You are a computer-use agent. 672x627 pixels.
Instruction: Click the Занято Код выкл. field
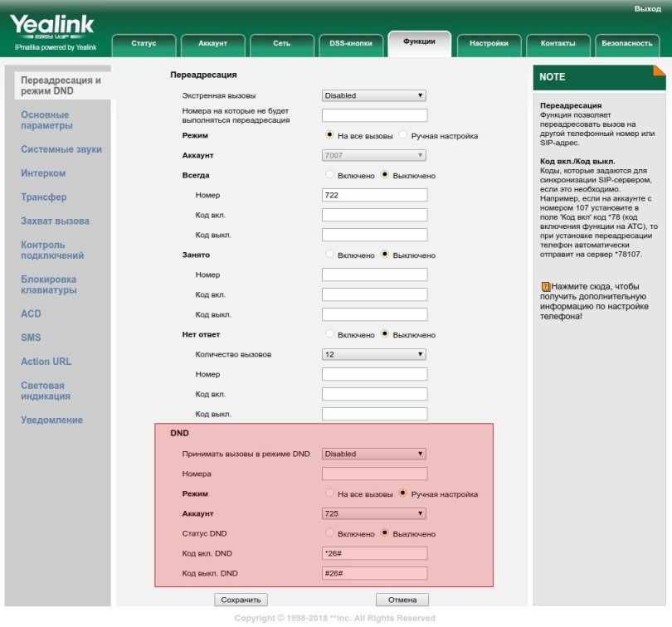[x=374, y=314]
